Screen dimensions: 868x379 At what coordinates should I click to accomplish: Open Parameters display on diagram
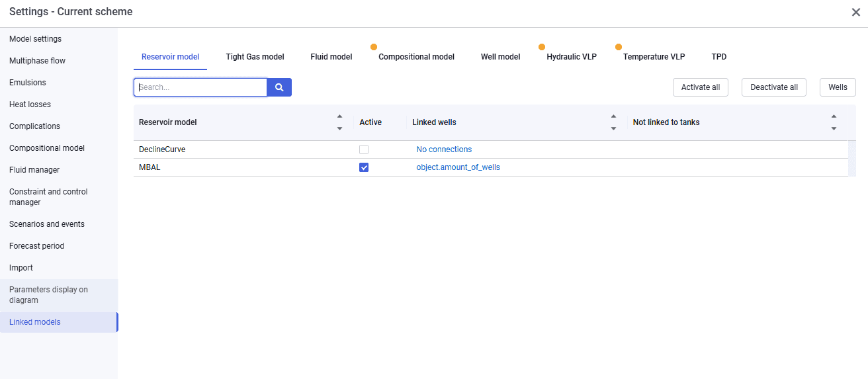point(59,295)
